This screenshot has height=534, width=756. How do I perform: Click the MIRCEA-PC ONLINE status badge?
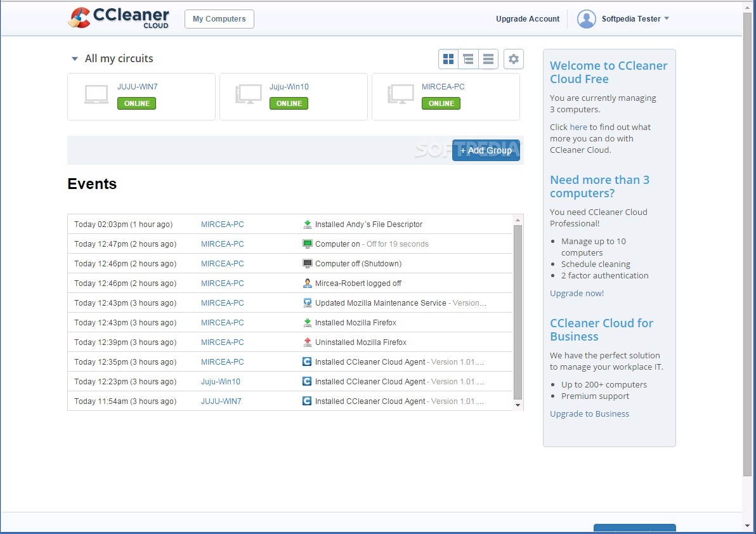click(x=441, y=103)
